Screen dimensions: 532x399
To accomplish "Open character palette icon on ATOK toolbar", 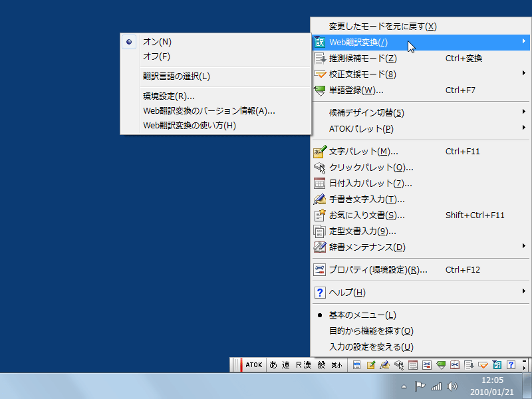I will (371, 365).
